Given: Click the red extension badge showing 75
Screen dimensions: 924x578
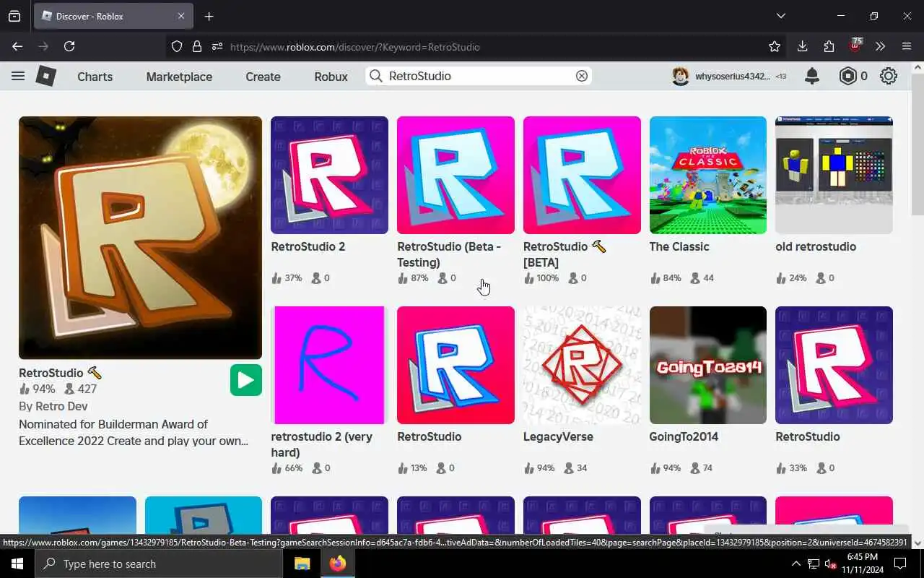Looking at the screenshot, I should tap(855, 45).
